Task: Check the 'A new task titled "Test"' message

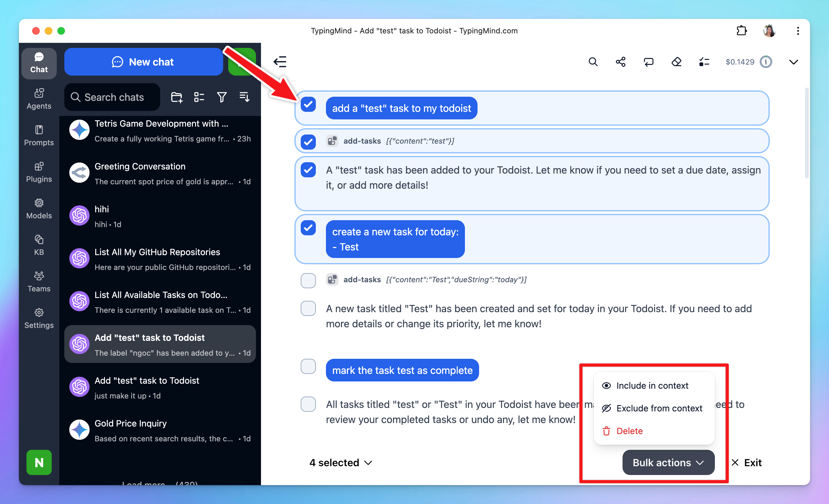Action: (308, 308)
